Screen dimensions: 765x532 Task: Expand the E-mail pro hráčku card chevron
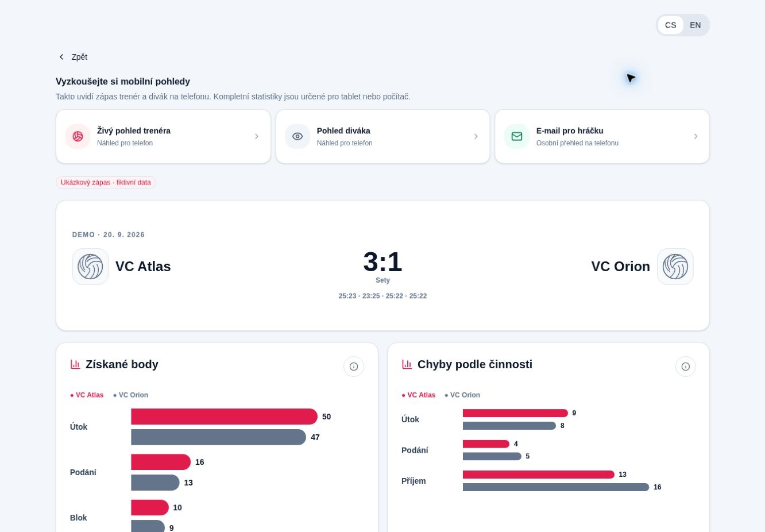(x=696, y=136)
